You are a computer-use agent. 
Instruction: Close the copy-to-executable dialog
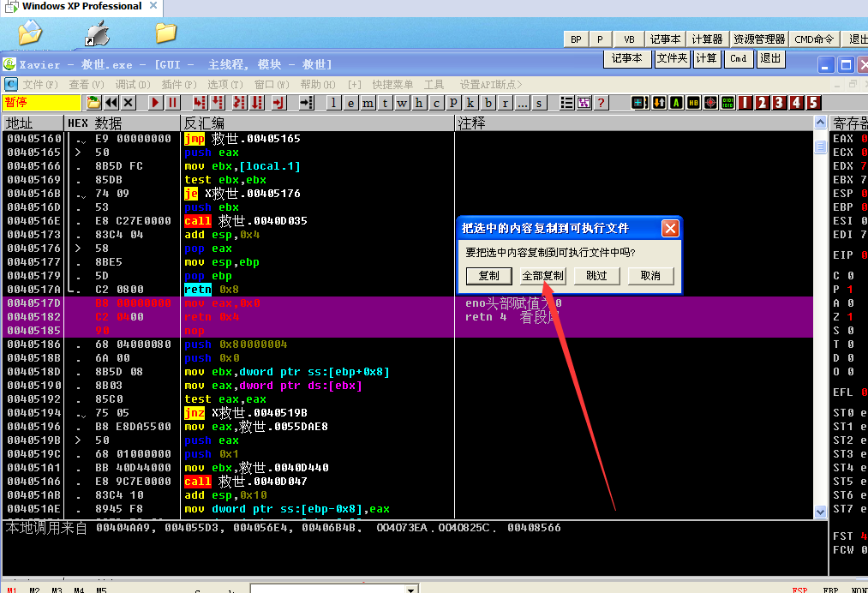pyautogui.click(x=670, y=228)
